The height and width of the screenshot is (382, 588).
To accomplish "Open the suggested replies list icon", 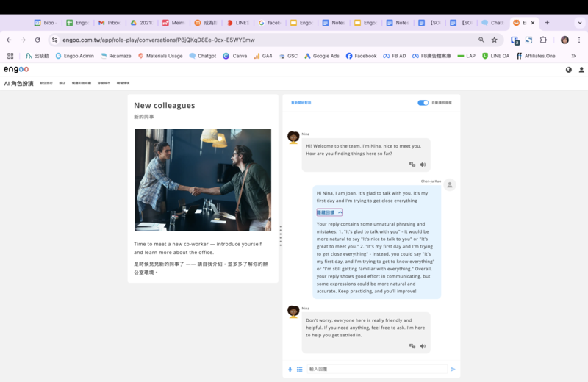I will coord(300,369).
